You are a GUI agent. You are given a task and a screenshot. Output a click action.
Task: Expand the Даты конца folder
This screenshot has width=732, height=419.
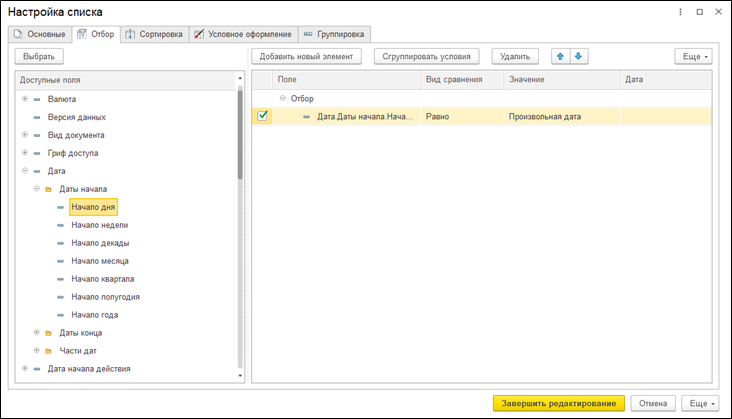click(36, 333)
